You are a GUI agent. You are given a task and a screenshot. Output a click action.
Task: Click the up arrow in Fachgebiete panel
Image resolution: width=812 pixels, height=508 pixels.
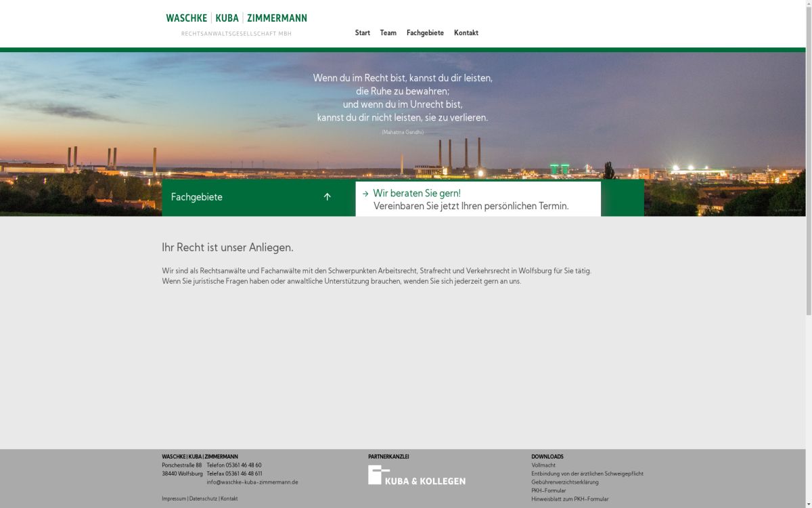[327, 197]
